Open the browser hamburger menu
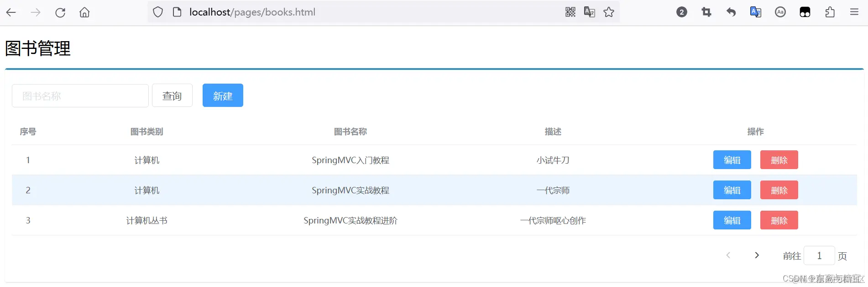868x287 pixels. pos(854,12)
